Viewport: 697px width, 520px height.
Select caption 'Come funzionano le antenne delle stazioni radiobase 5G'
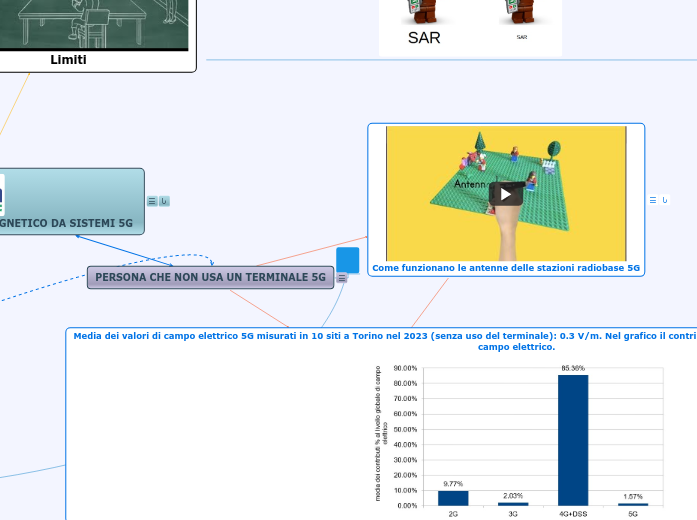[x=506, y=268]
